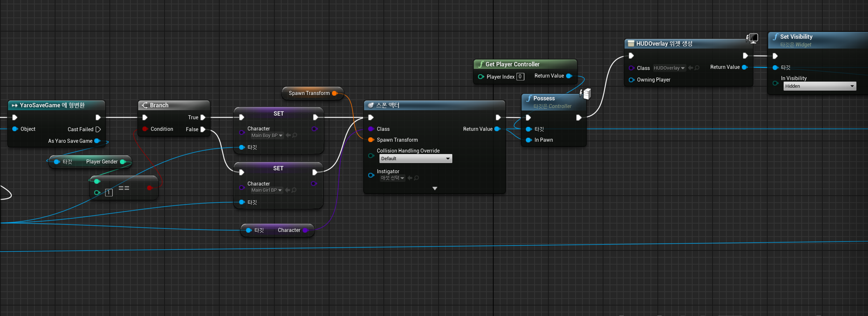Click the Player Index value field
This screenshot has height=316, width=868.
(x=520, y=77)
